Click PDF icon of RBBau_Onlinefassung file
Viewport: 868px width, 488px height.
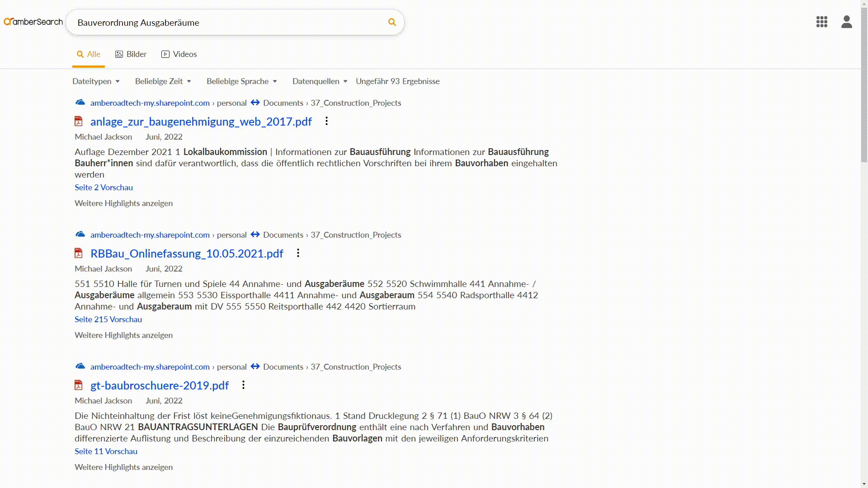tap(79, 253)
